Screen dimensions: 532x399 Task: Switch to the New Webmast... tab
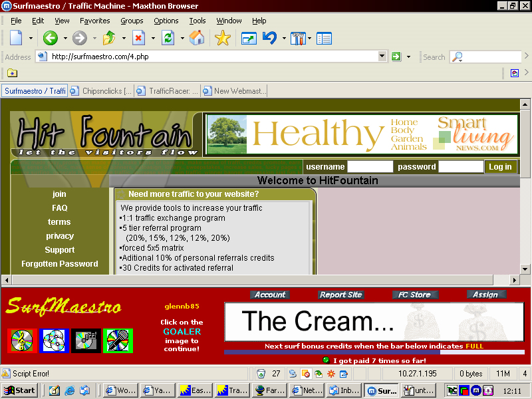tap(235, 91)
